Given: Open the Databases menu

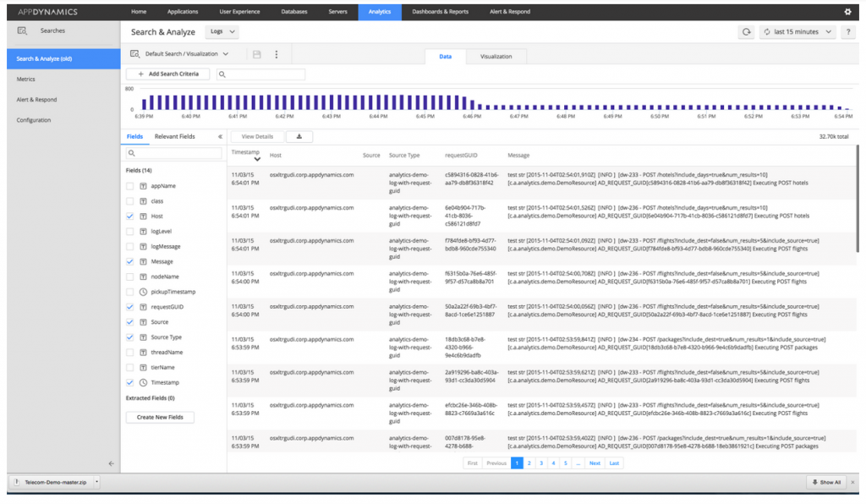Looking at the screenshot, I should [293, 12].
